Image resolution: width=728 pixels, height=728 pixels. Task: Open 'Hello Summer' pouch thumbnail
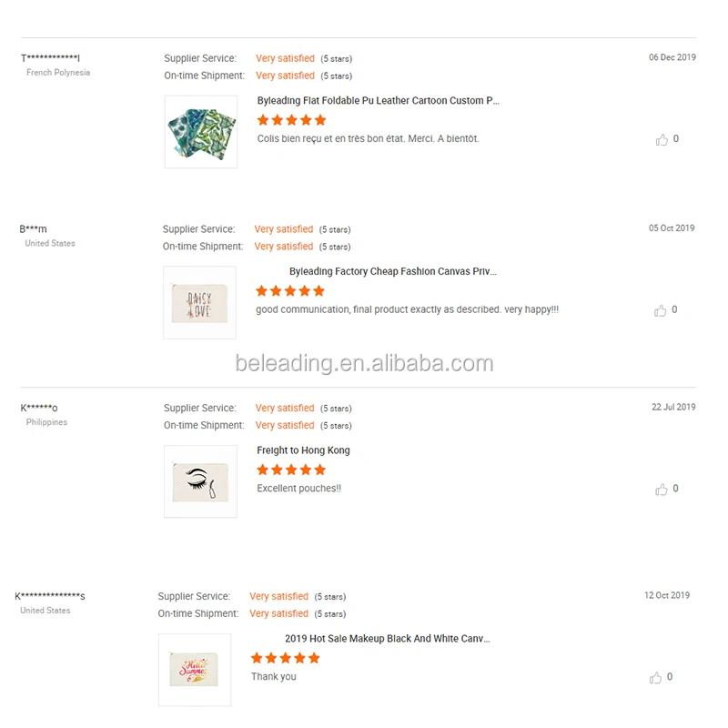coord(195,670)
